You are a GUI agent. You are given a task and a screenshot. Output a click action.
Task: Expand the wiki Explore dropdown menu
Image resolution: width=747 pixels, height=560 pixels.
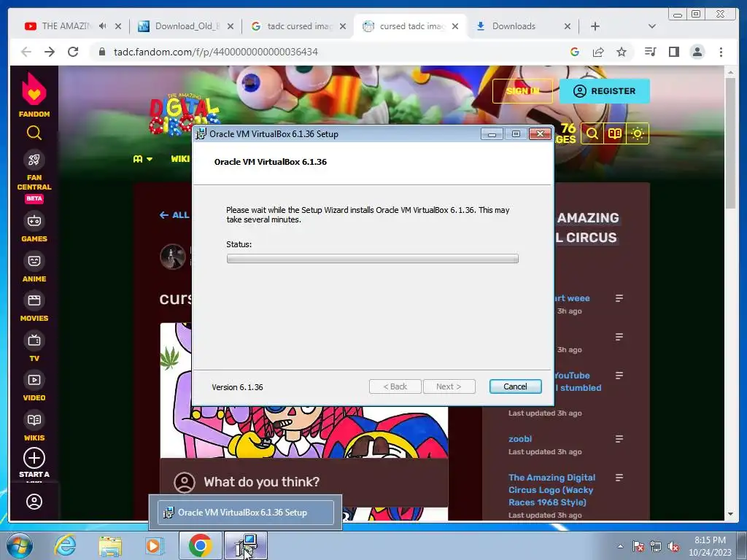point(142,159)
